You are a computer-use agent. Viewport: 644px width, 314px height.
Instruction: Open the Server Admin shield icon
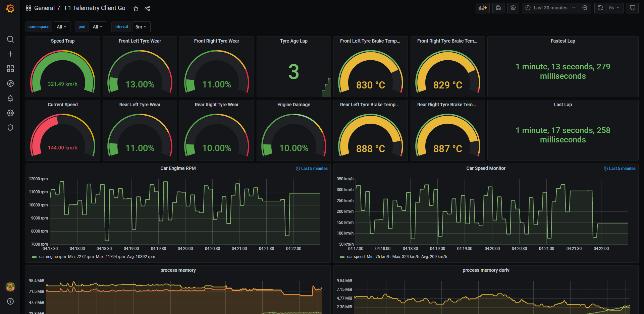pyautogui.click(x=10, y=128)
